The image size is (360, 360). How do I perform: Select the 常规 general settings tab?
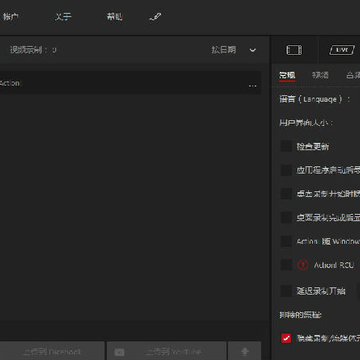287,75
